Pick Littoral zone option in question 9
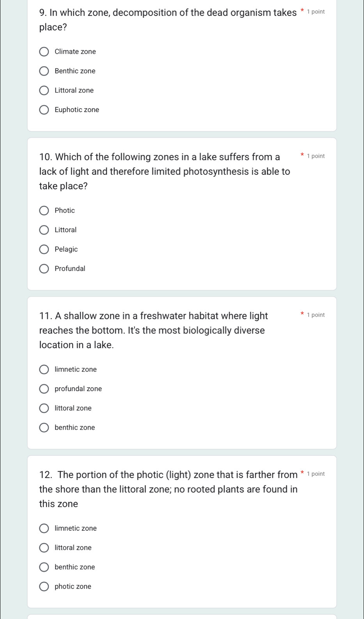The height and width of the screenshot is (619, 364). coord(44,91)
